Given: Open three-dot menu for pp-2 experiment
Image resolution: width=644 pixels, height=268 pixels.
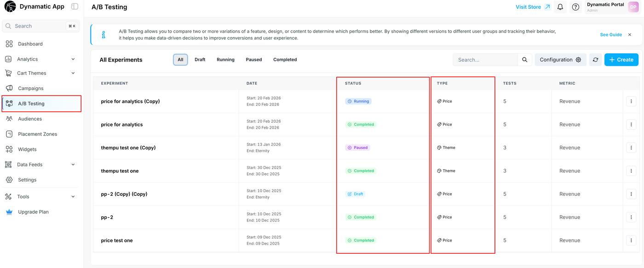Looking at the screenshot, I should (x=631, y=217).
